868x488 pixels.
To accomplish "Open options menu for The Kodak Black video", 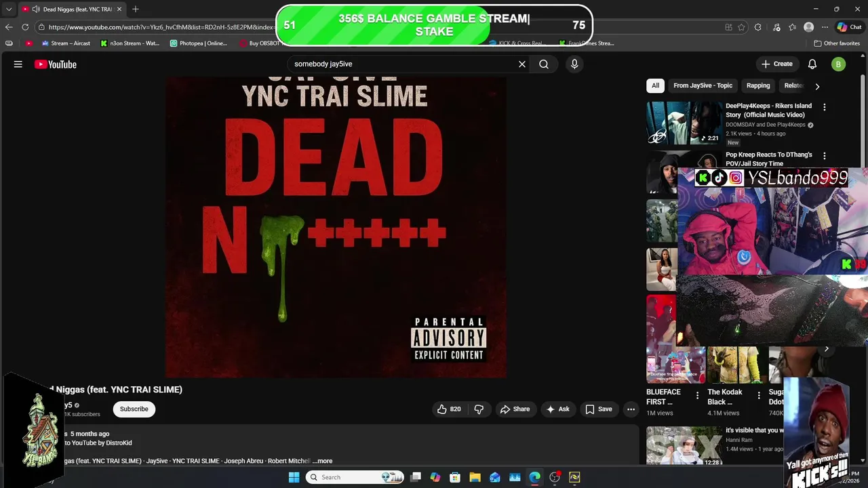I will pyautogui.click(x=759, y=395).
